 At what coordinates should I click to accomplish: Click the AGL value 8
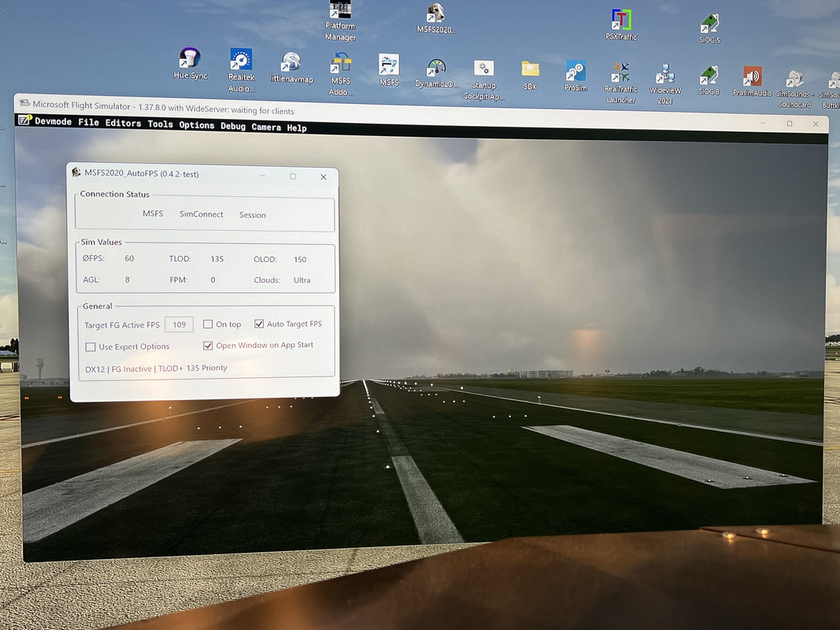(x=127, y=279)
